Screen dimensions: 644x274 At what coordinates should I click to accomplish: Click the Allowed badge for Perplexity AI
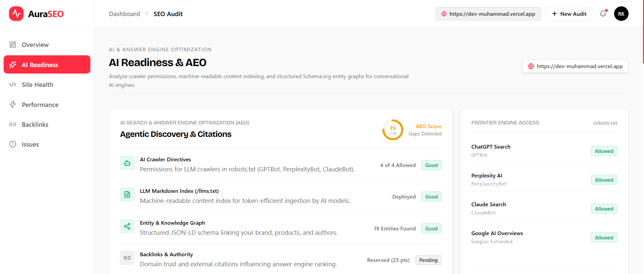604,180
